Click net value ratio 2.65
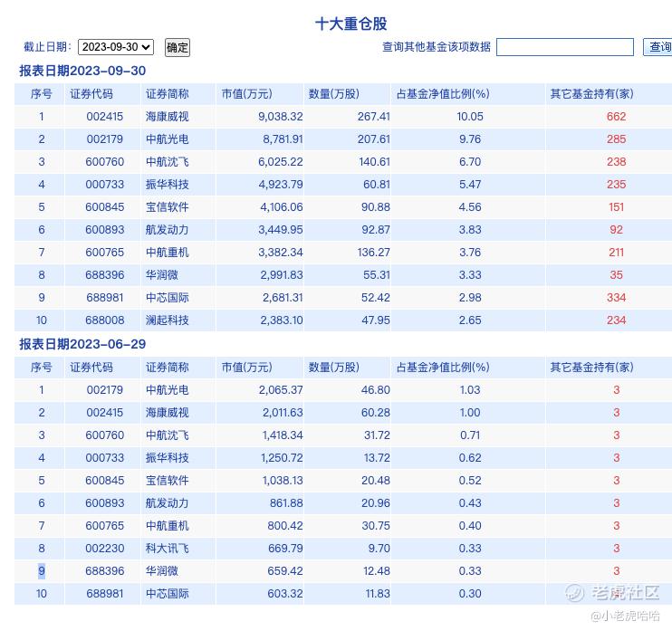The width and height of the screenshot is (672, 631). click(470, 320)
